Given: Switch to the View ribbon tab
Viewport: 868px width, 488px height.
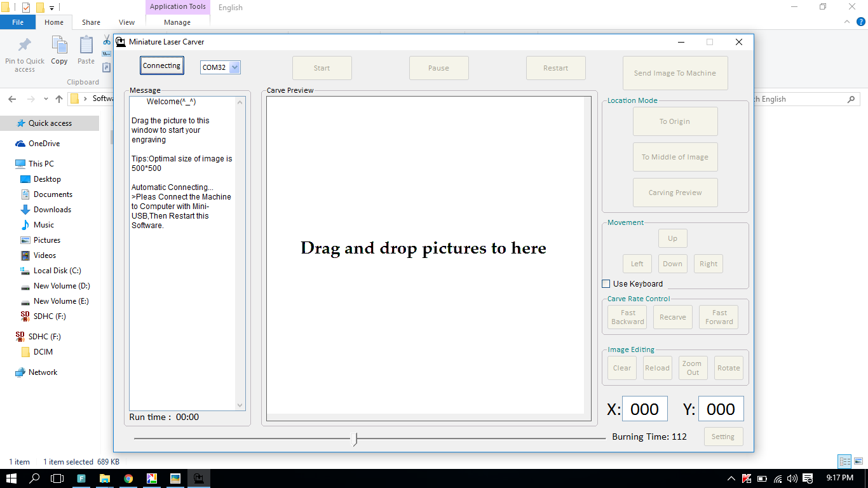Looking at the screenshot, I should tap(127, 22).
